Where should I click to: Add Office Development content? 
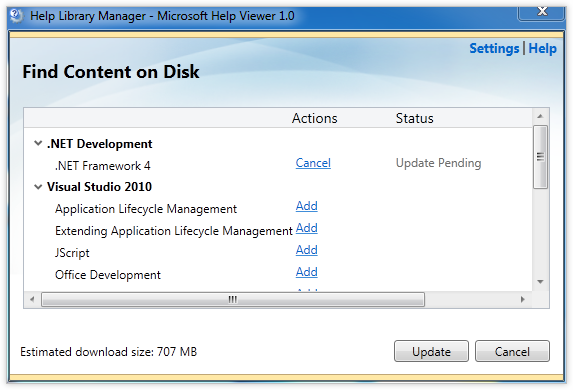point(307,272)
